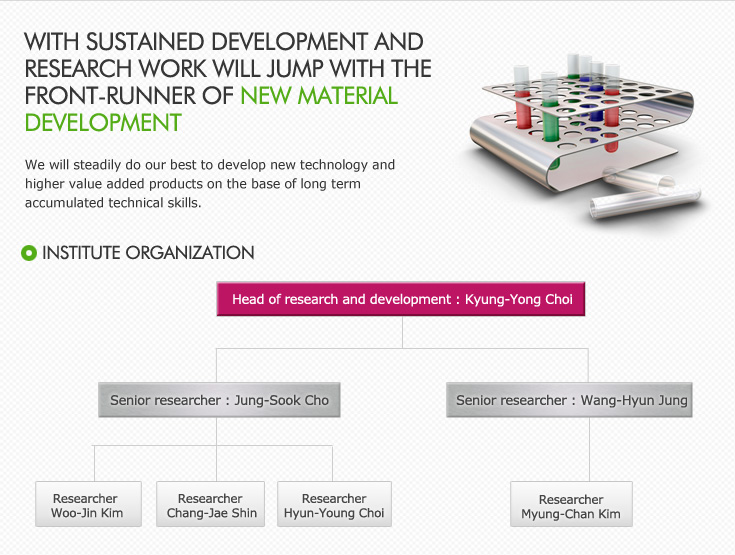Click the green DEVELOPMENT heading word
Viewport: 735px width, 555px height.
click(103, 123)
